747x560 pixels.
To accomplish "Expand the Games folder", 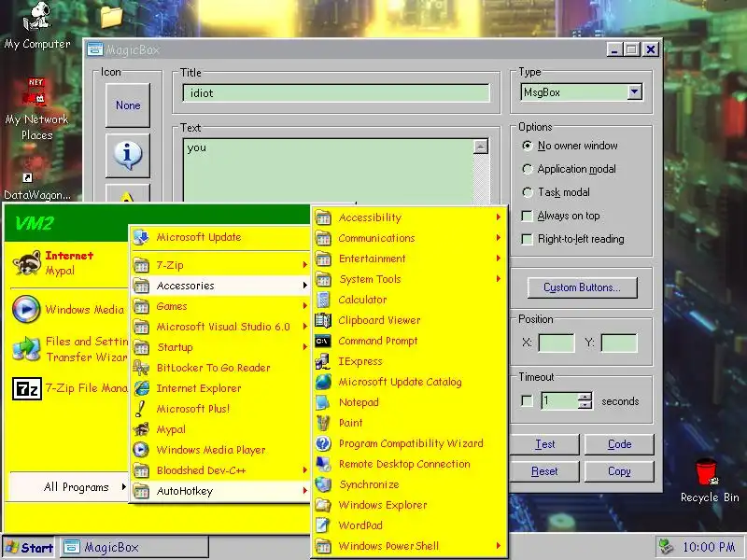I will 220,306.
